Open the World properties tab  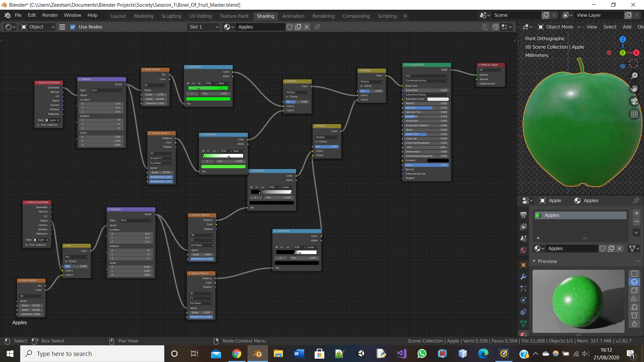tap(523, 250)
